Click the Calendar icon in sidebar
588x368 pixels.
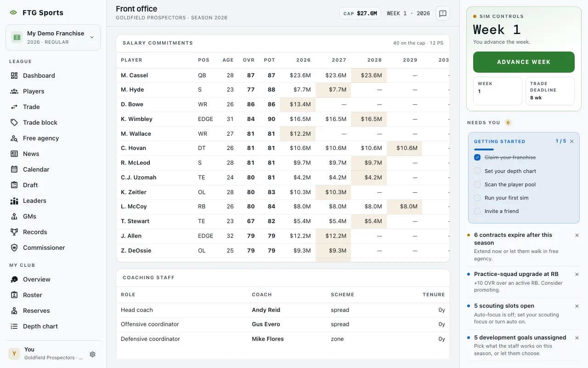14,169
